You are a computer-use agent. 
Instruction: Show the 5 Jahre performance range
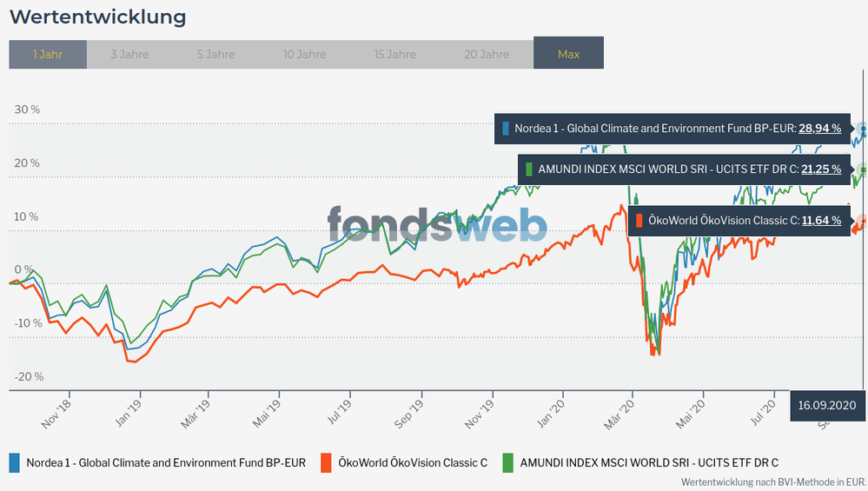tap(215, 54)
